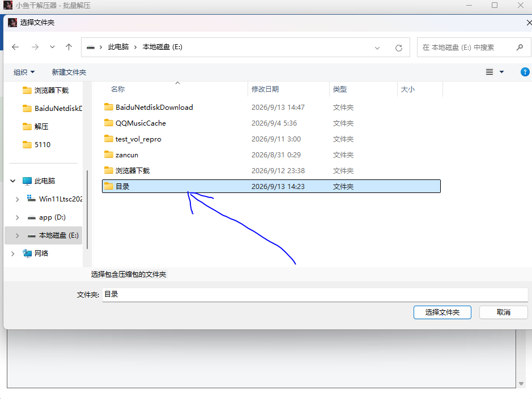Select the zancun folder row
Viewport: 532px width, 399px height.
tap(271, 155)
